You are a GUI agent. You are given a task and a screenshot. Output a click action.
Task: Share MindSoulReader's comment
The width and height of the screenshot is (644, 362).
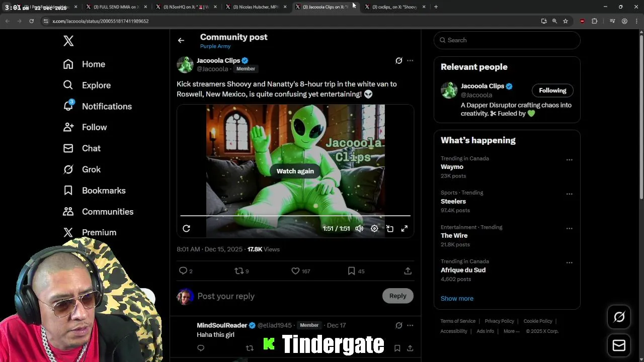pos(410,348)
